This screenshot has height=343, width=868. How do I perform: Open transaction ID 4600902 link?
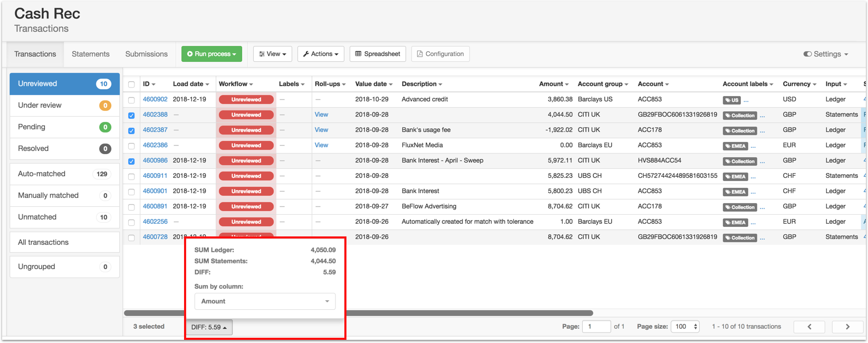[x=155, y=99]
